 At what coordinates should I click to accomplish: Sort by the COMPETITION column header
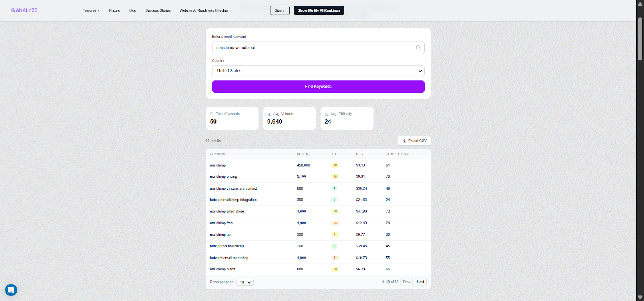click(x=397, y=154)
